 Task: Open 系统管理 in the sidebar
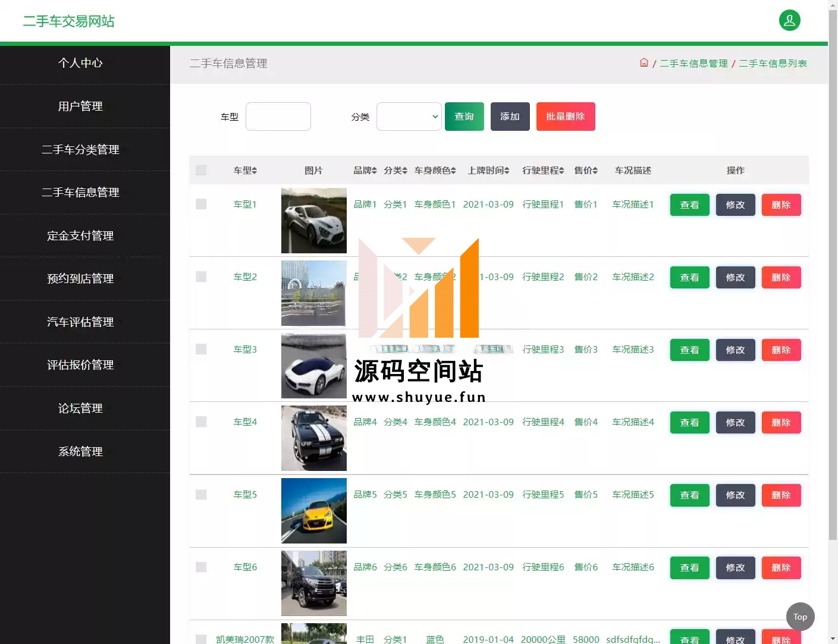coord(80,451)
